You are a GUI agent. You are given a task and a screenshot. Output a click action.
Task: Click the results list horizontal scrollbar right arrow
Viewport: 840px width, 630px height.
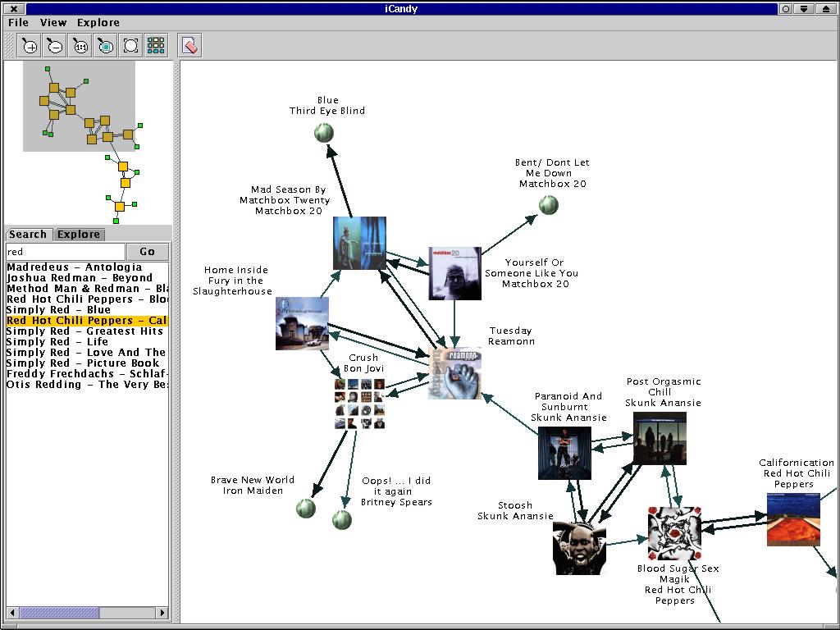tap(162, 613)
